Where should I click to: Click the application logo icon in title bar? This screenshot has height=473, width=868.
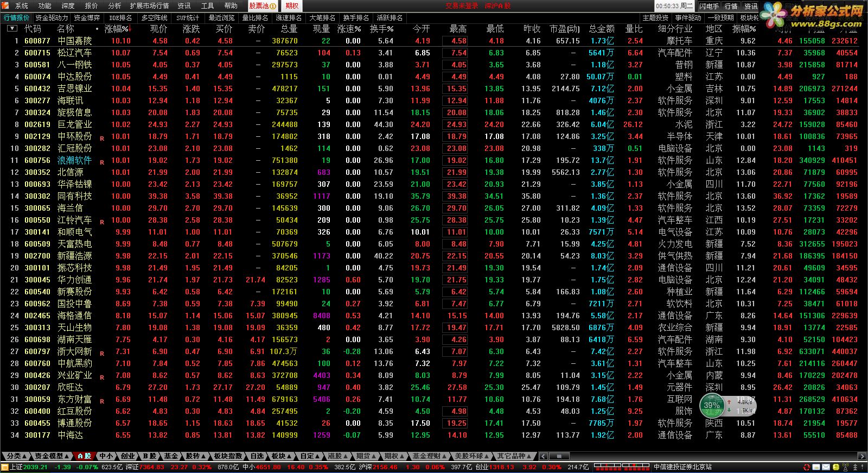[x=5, y=5]
